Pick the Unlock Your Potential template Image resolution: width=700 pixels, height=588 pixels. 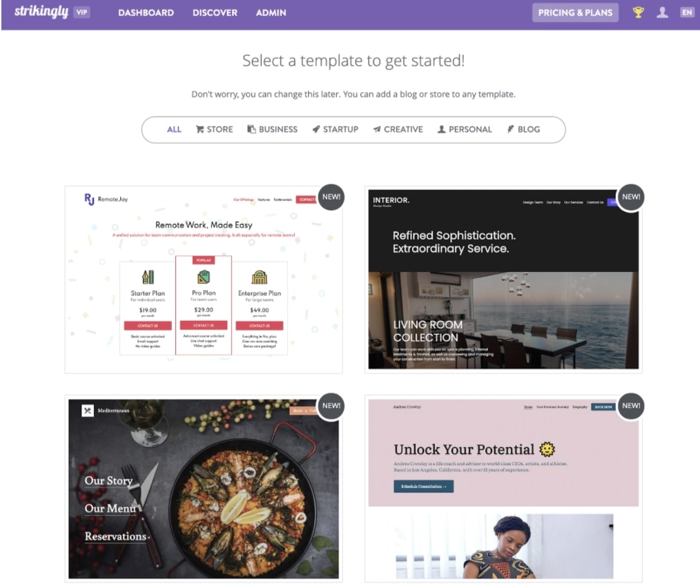[x=503, y=489]
